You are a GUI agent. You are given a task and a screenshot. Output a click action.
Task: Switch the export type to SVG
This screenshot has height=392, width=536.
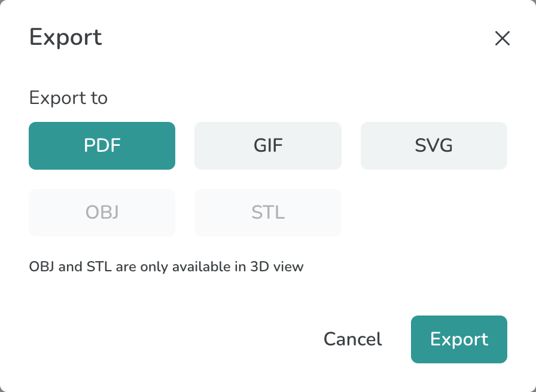click(x=434, y=146)
